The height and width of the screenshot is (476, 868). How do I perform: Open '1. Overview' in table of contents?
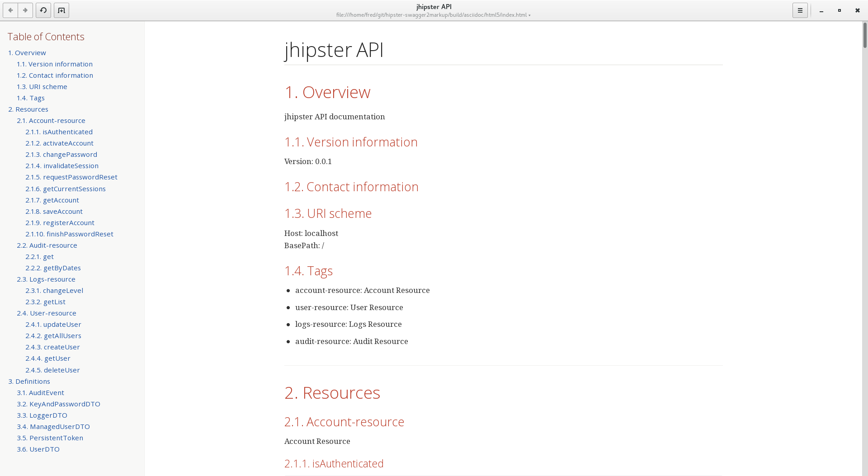pos(27,52)
